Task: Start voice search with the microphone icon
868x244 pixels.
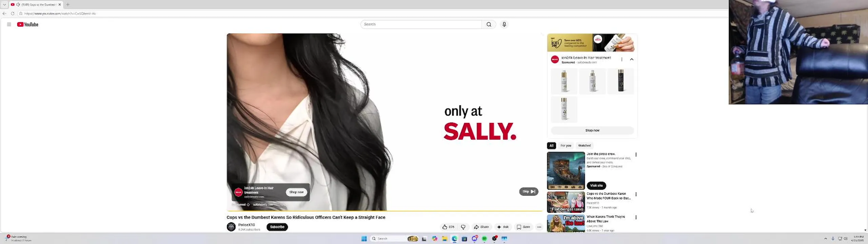Action: [504, 24]
